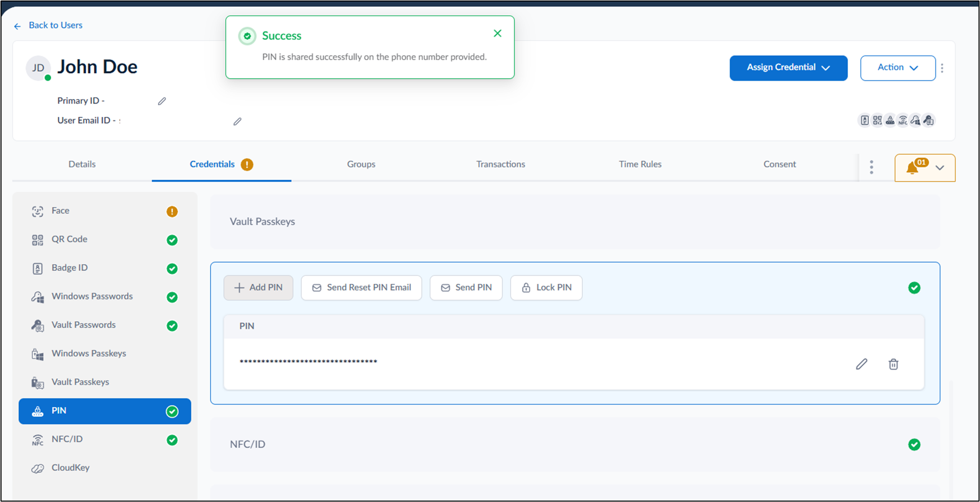Click the green check in PIN panel
Image resolution: width=980 pixels, height=502 pixels.
914,288
